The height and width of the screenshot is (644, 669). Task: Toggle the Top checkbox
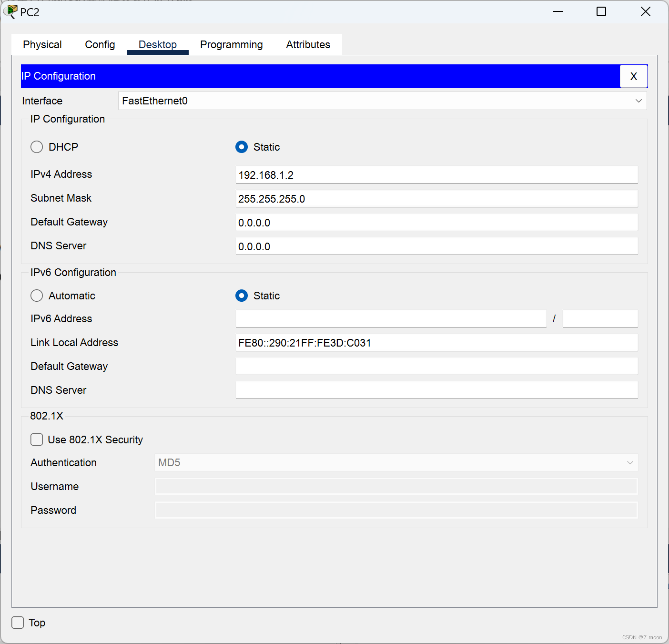click(18, 623)
